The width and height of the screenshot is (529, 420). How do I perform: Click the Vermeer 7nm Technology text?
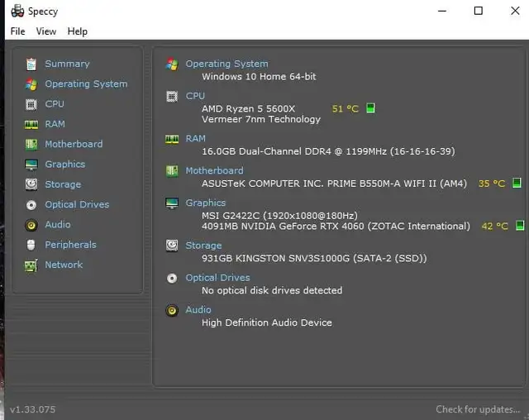coord(261,119)
